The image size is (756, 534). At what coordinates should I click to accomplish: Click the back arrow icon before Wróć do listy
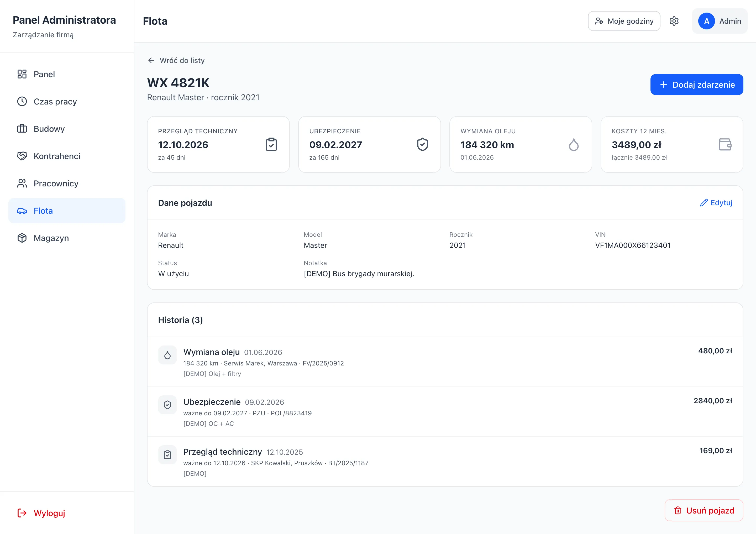pyautogui.click(x=151, y=60)
